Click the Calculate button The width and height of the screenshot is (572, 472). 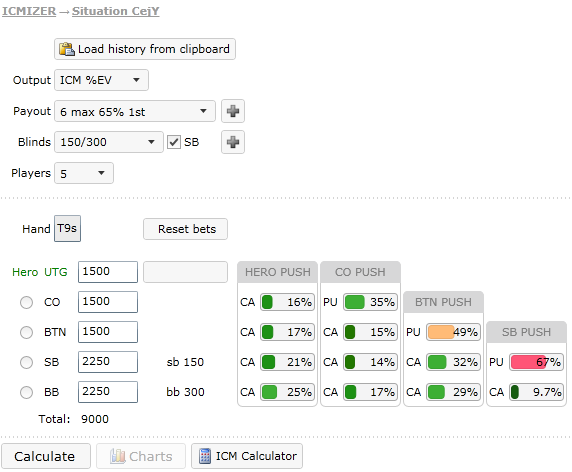point(46,456)
